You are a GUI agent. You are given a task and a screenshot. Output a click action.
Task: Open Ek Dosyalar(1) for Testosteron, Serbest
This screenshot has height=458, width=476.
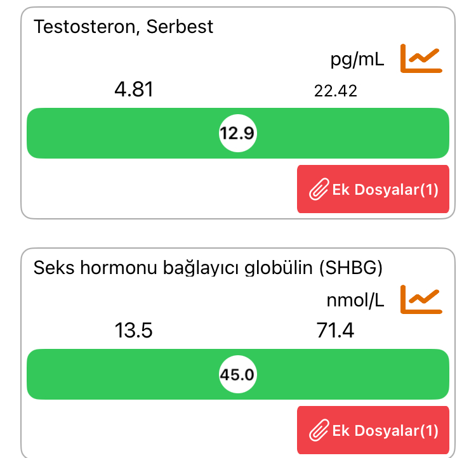tap(373, 189)
